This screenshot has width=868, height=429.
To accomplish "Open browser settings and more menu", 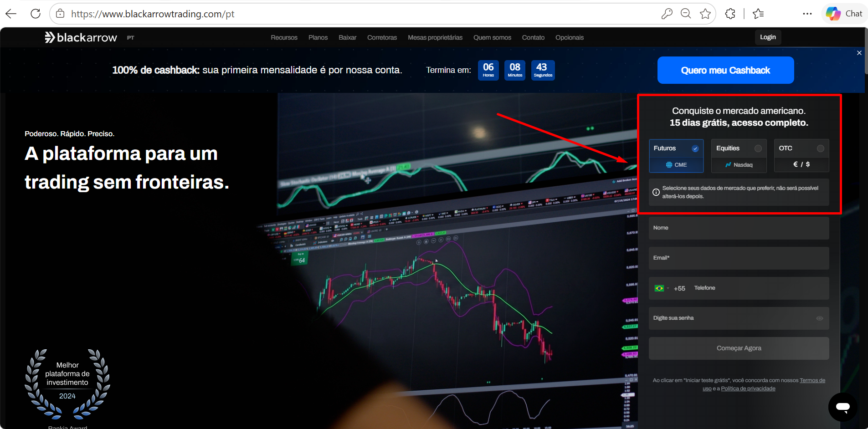I will click(807, 14).
